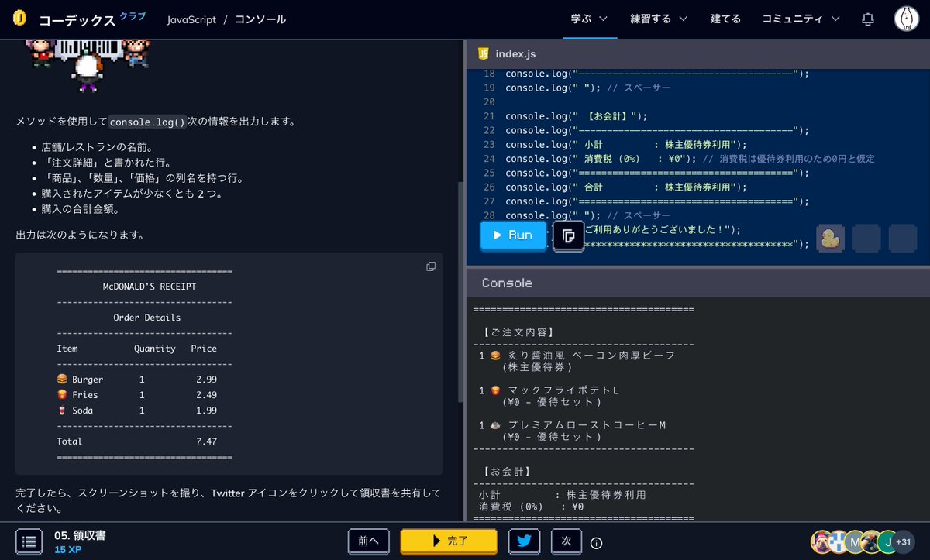The image size is (930, 560).
Task: Click the J participant avatar
Action: pyautogui.click(x=888, y=541)
